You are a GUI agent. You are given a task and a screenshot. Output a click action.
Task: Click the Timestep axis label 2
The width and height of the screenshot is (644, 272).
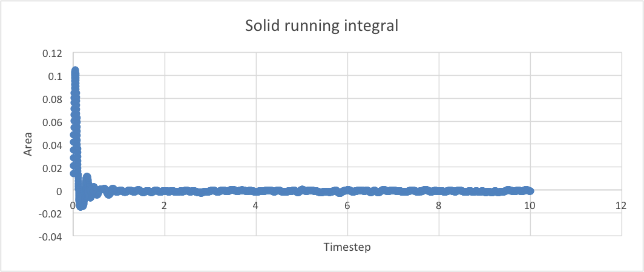pos(164,206)
